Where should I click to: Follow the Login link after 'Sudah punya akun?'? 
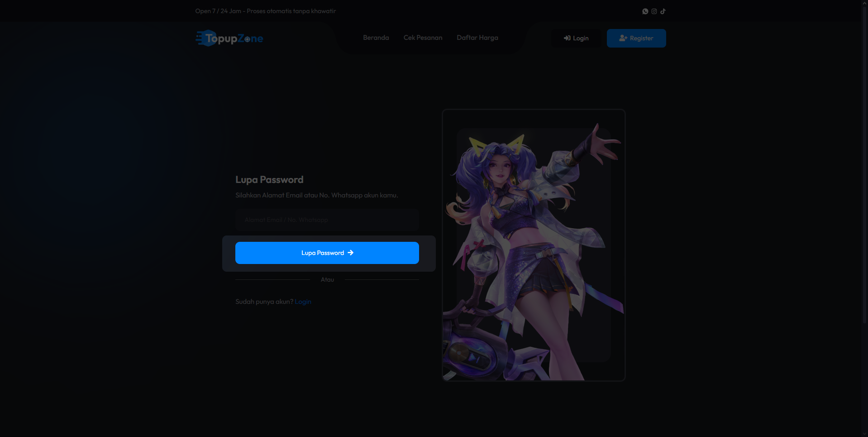[x=303, y=302]
